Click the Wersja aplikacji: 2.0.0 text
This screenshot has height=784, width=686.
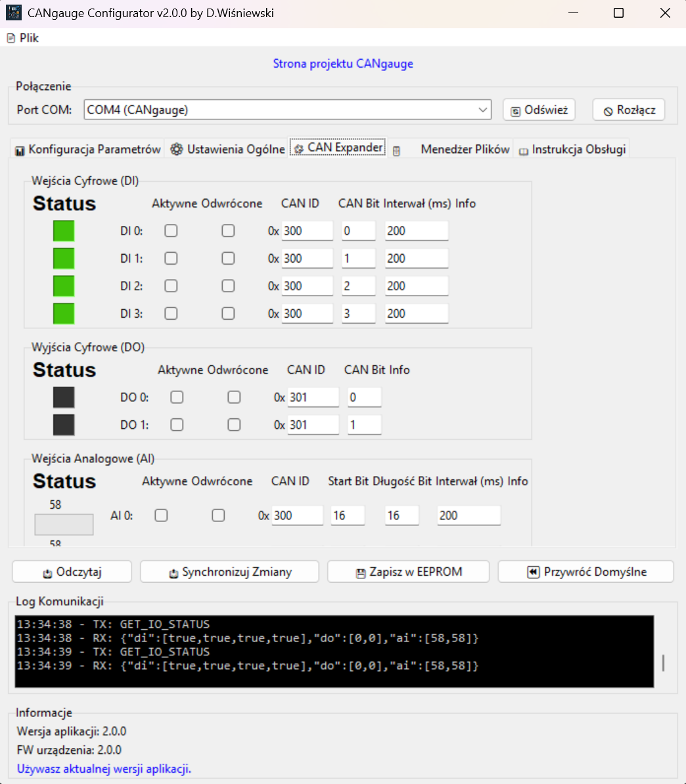(72, 731)
